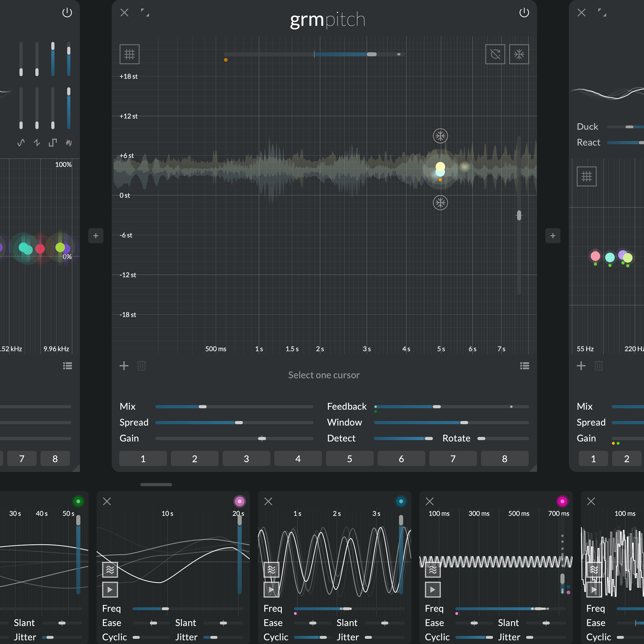Click the freeze snowflake icon at top right
The height and width of the screenshot is (644, 644).
[x=519, y=54]
